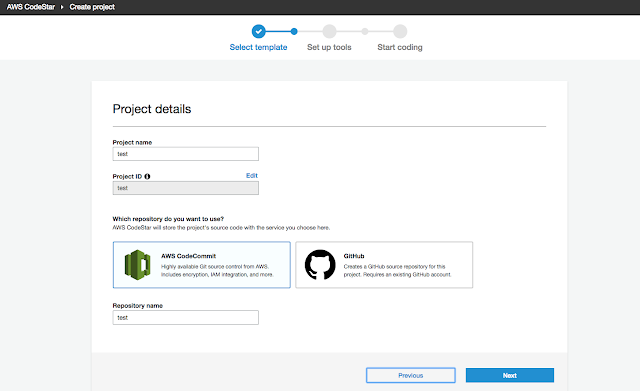Click the AWS CodeStar breadcrumb link
This screenshot has height=391, width=640.
point(31,7)
